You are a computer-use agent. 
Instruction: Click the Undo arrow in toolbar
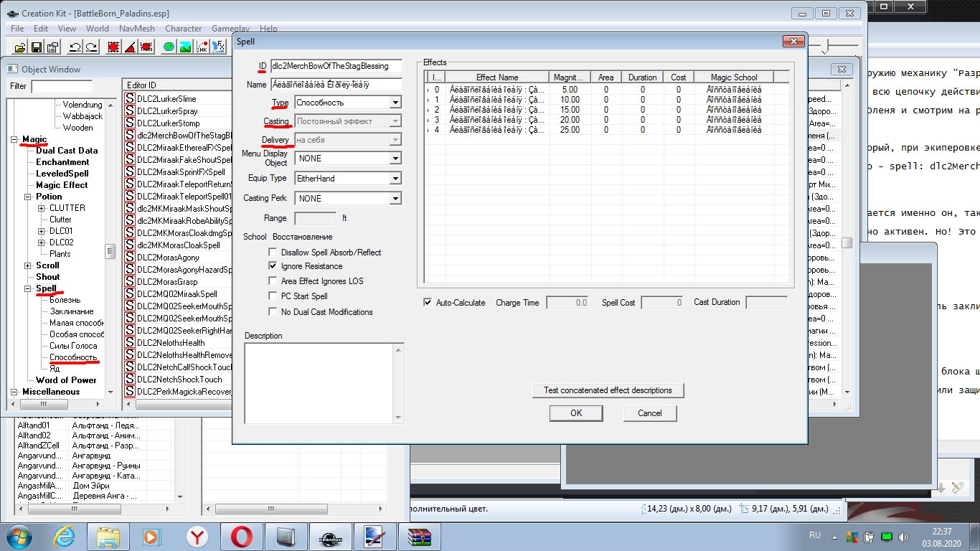click(75, 47)
